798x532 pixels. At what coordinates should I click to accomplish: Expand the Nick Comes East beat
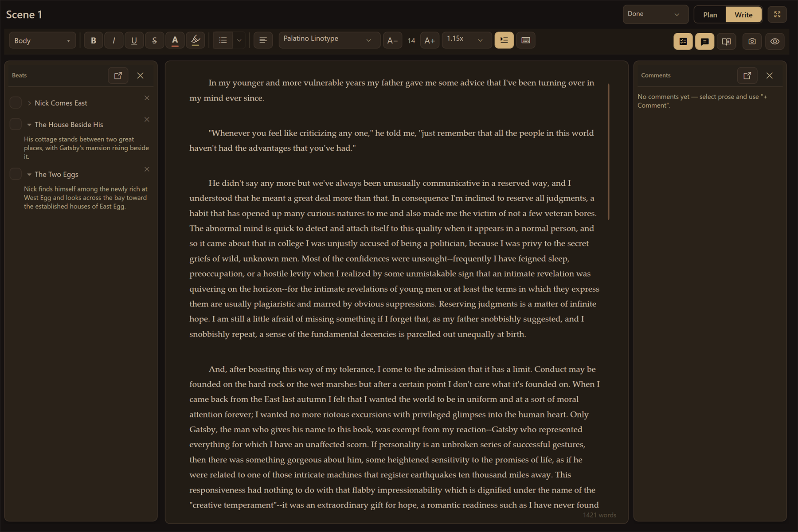29,103
